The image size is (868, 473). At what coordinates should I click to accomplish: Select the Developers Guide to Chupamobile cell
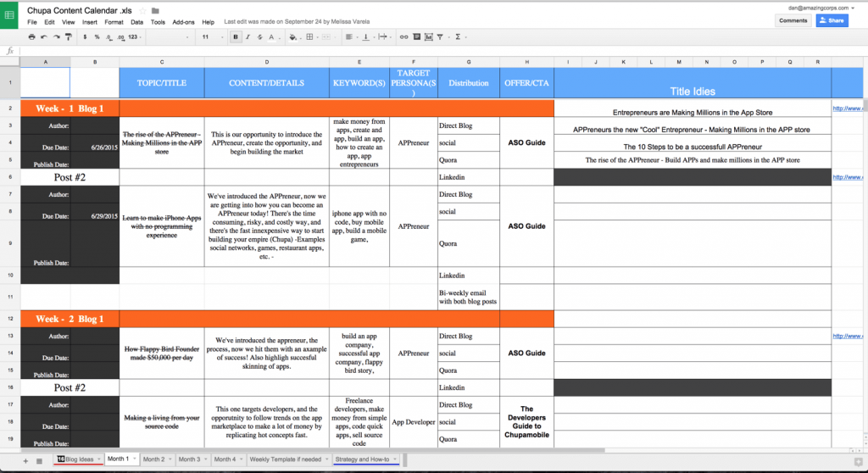(526, 422)
